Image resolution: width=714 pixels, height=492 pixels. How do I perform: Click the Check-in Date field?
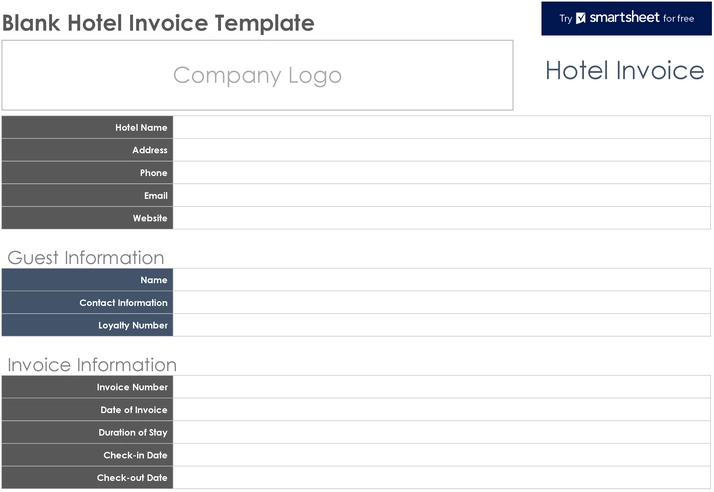point(441,455)
